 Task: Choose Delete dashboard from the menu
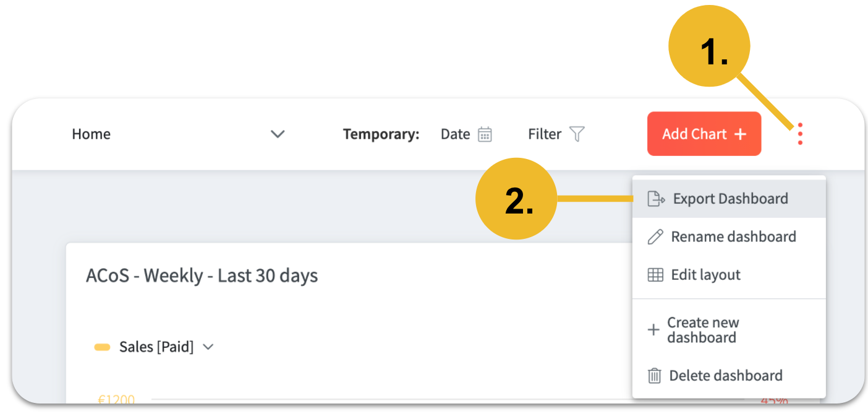(726, 376)
